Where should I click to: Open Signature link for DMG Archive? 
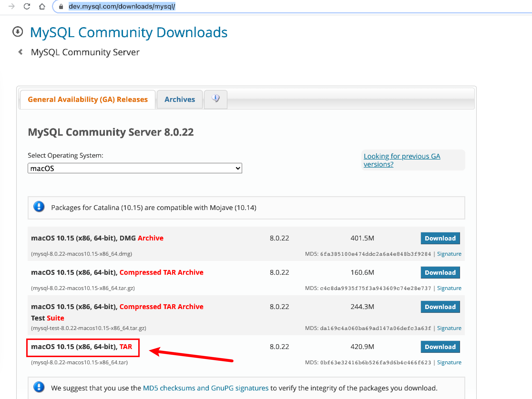[x=449, y=254]
